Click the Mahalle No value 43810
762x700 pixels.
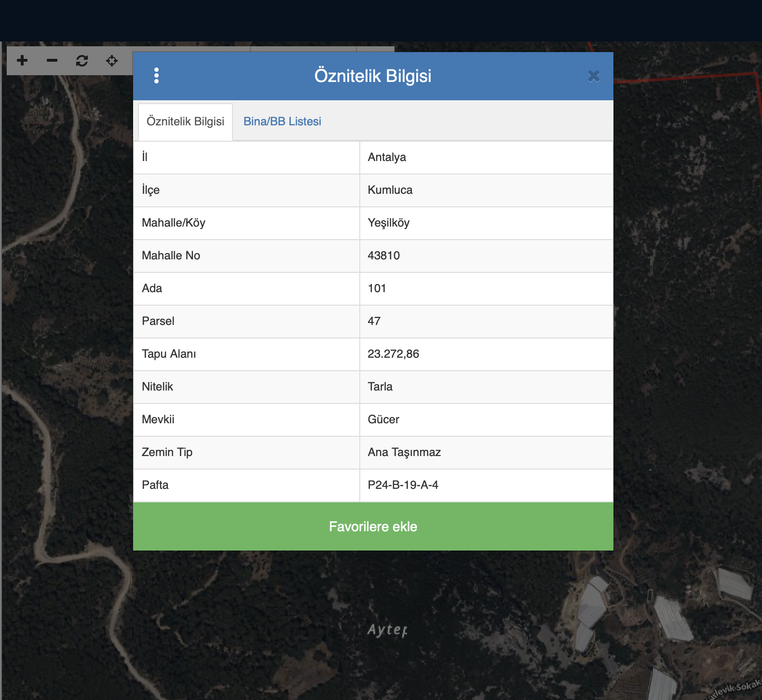(383, 256)
